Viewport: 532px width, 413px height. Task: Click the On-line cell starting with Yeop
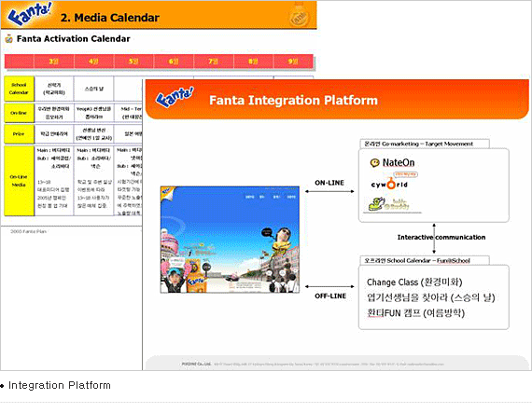93,113
